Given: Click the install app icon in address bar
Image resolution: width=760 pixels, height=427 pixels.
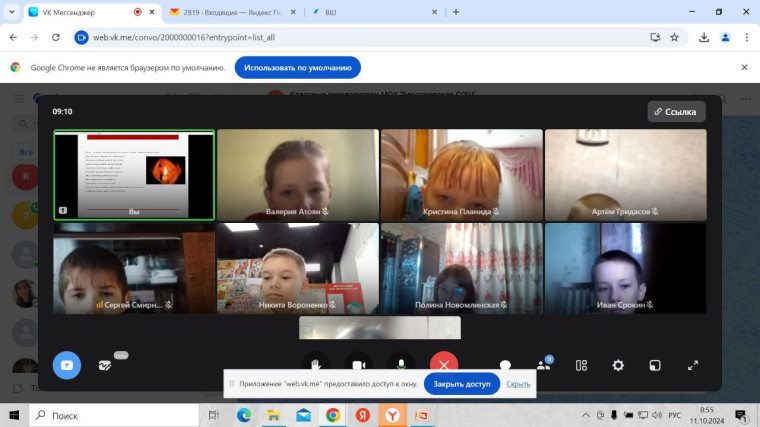Looking at the screenshot, I should pyautogui.click(x=655, y=37).
